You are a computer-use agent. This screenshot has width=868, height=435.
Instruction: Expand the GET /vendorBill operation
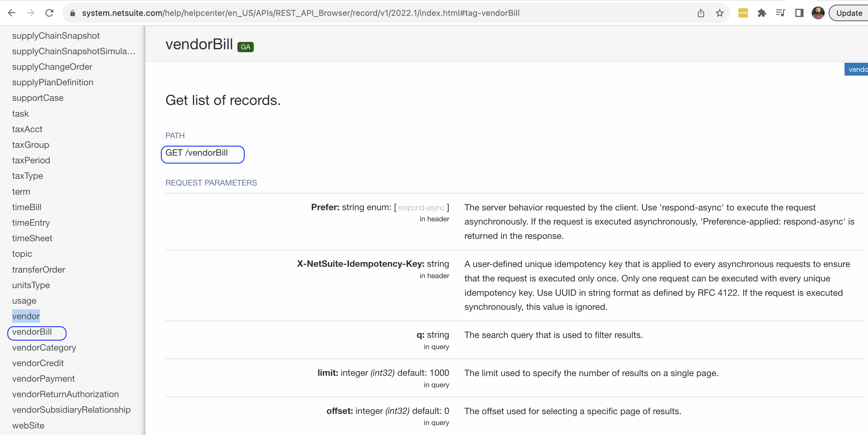pos(202,154)
